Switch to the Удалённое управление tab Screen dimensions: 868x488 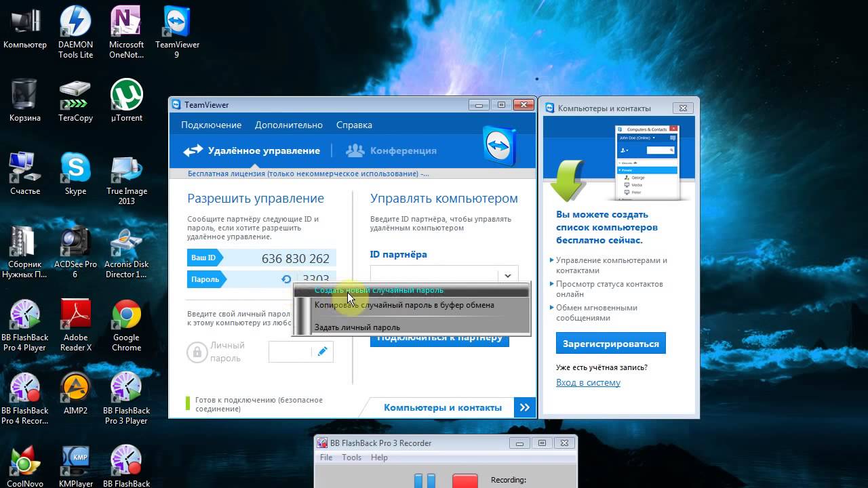[x=252, y=150]
